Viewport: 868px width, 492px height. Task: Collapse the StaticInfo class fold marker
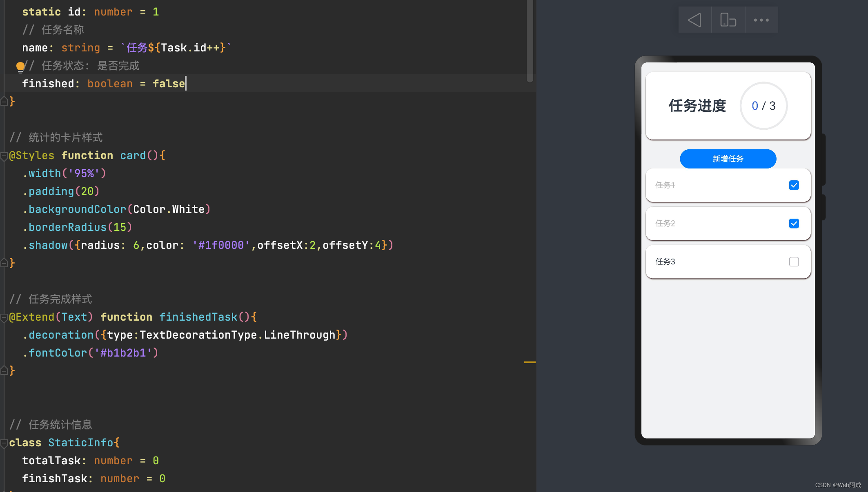(4, 443)
